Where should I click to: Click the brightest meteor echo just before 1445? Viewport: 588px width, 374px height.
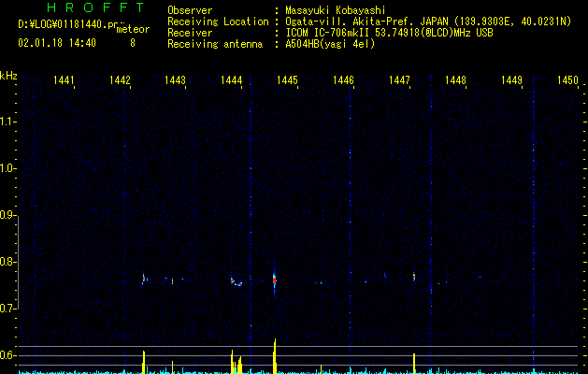(275, 280)
